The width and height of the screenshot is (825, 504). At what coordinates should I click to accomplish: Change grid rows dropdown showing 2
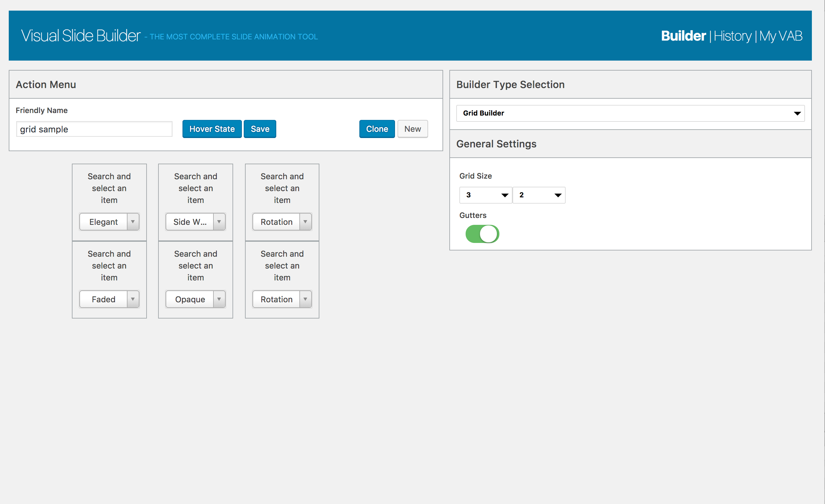[x=538, y=195]
